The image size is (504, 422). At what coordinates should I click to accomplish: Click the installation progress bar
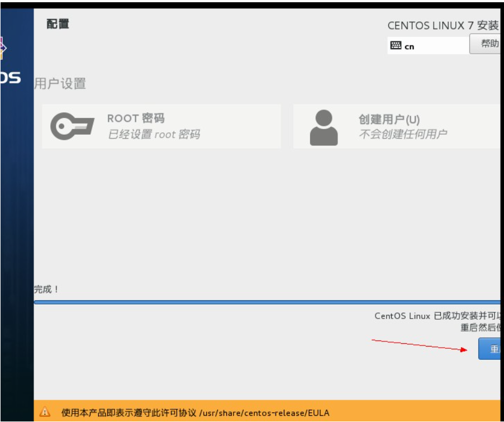tap(267, 302)
